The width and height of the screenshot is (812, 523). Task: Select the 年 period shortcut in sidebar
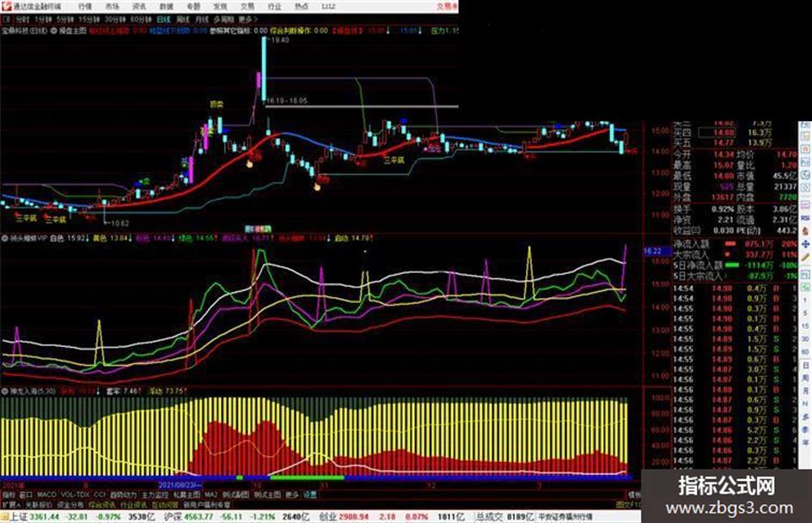click(805, 443)
